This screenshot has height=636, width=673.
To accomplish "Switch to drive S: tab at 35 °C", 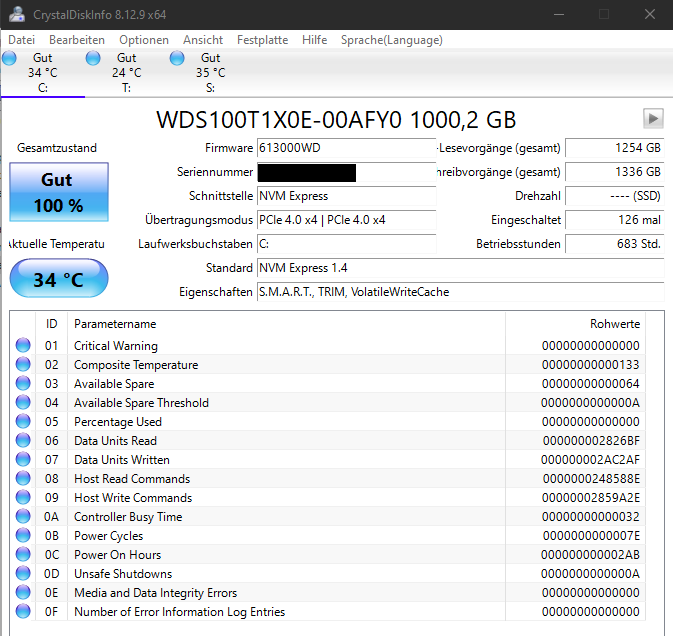I will coord(211,73).
